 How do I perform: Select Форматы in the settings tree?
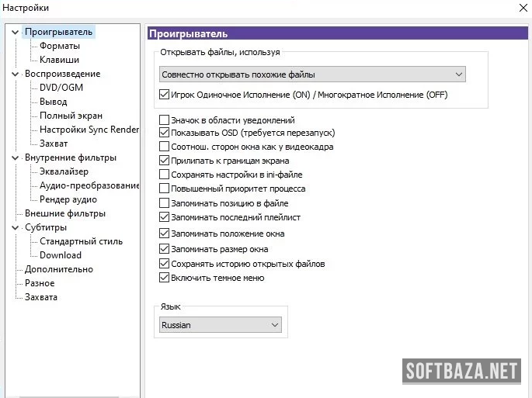60,46
